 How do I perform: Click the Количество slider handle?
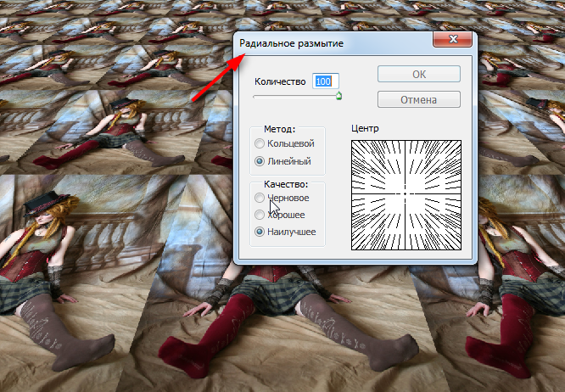point(338,96)
